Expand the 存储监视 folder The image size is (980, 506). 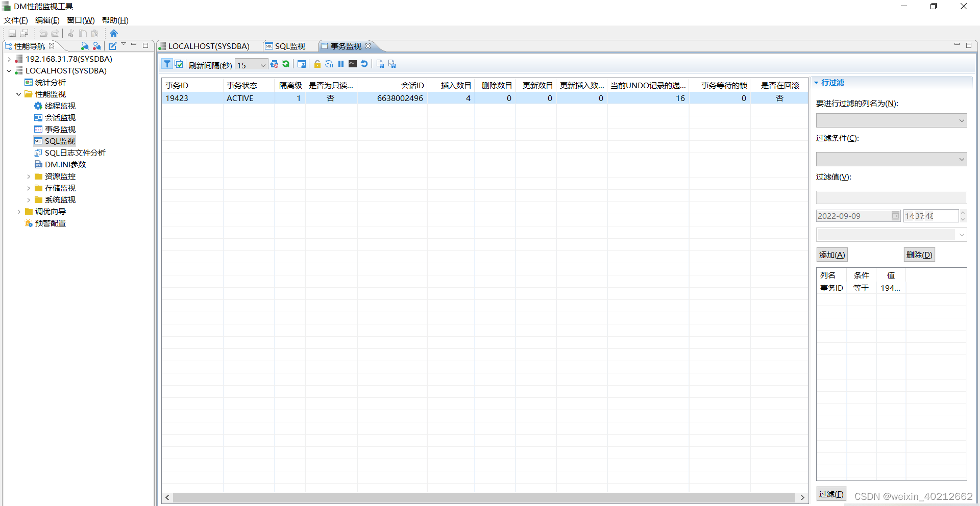pos(29,188)
